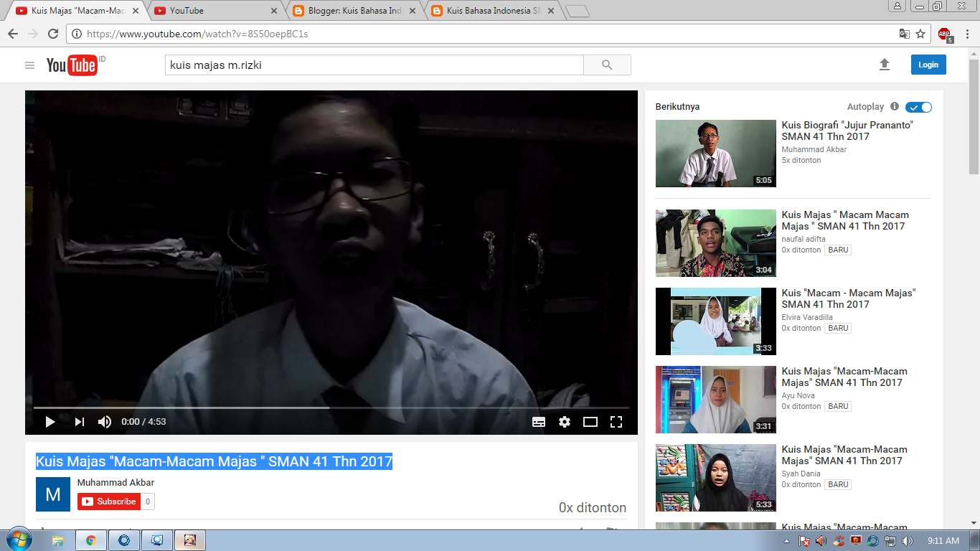The width and height of the screenshot is (980, 551).
Task: Mute the video player volume
Action: tap(105, 422)
